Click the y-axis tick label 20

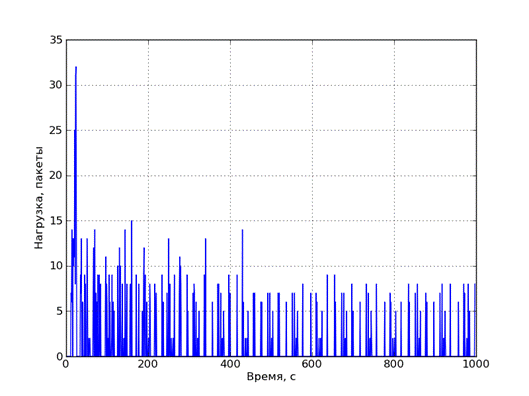coord(56,175)
